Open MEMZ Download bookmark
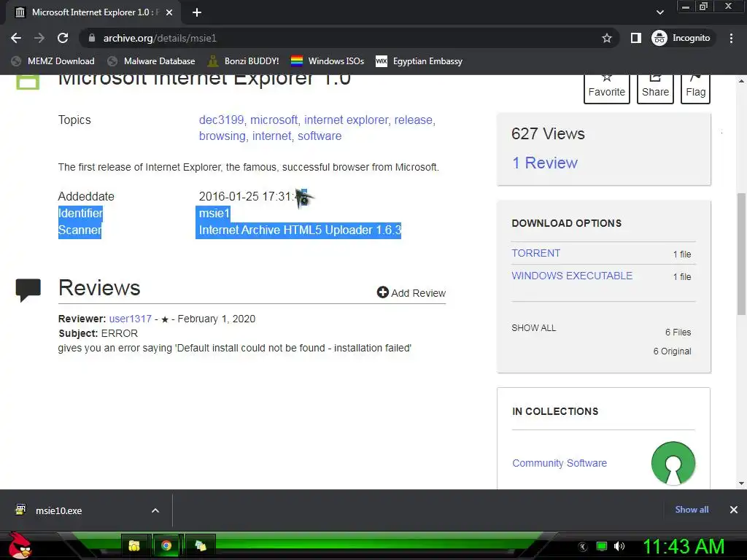The width and height of the screenshot is (747, 560). 53,61
